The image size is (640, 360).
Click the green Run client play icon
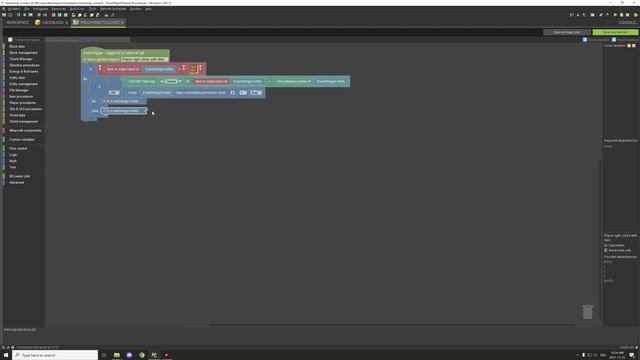click(615, 15)
